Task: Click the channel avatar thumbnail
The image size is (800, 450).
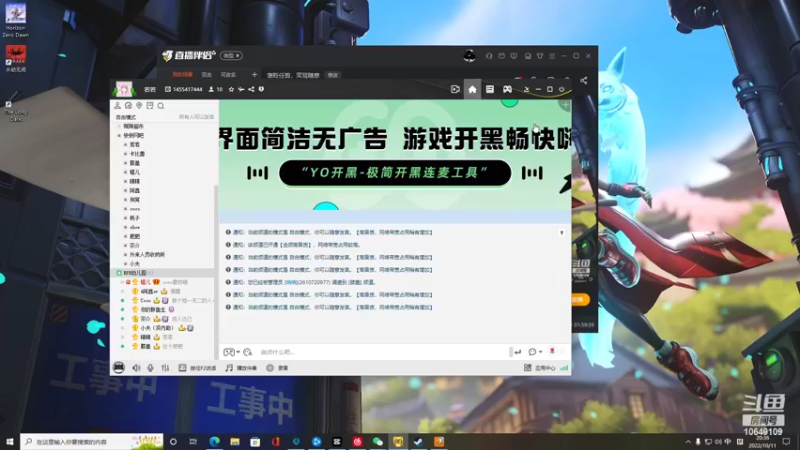Action: pyautogui.click(x=124, y=89)
